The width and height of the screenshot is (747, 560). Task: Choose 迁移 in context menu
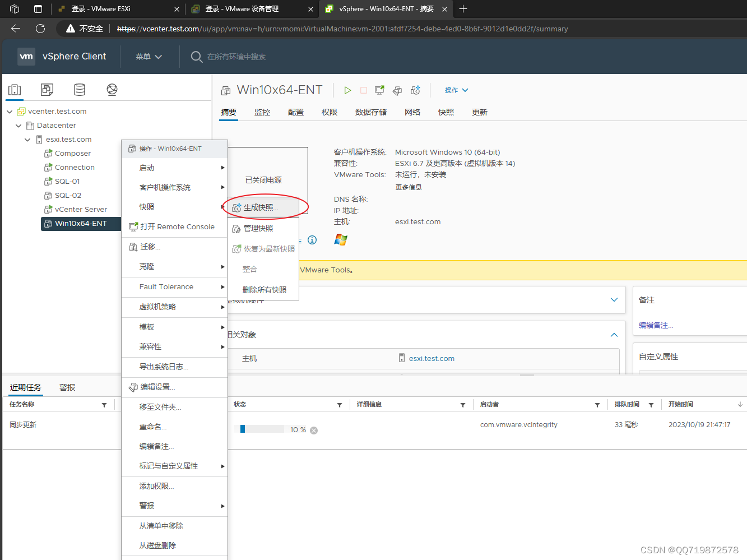point(174,247)
